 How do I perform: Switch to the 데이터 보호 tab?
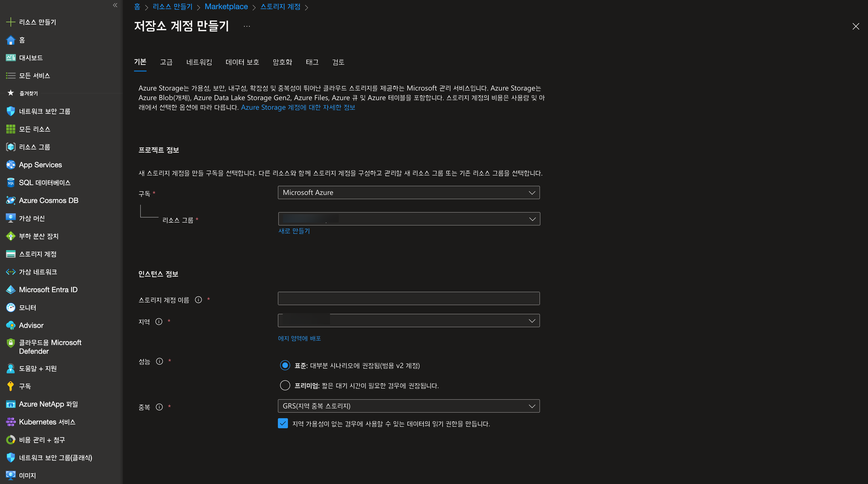point(242,62)
